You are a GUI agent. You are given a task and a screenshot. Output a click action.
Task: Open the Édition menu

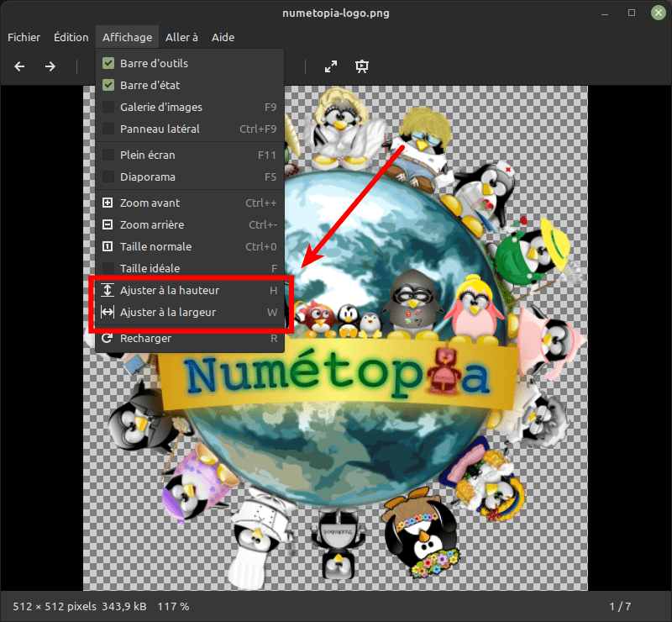coord(71,37)
